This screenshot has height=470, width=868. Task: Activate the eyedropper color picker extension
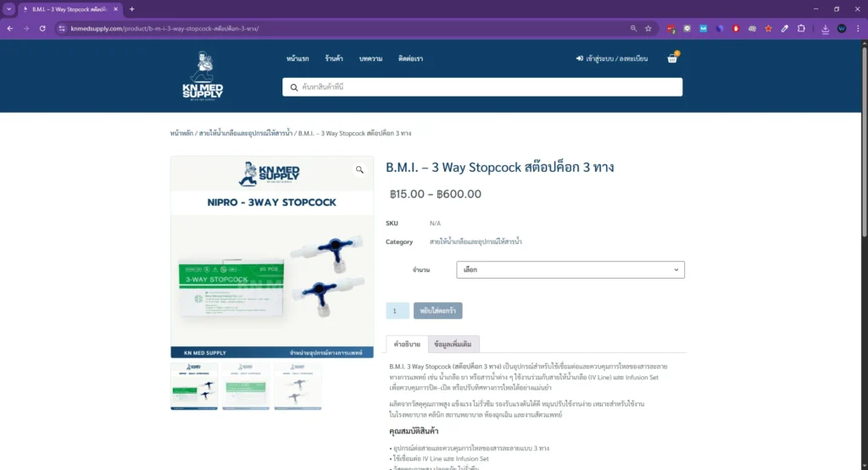784,28
